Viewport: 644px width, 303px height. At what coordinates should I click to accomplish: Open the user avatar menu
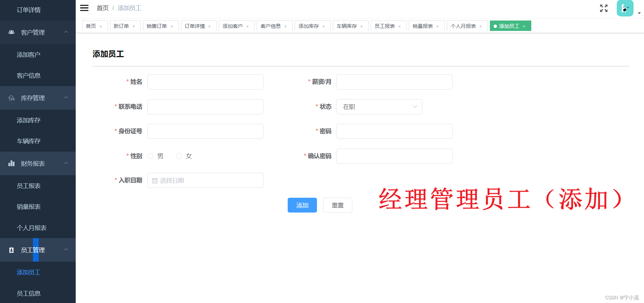pos(625,8)
